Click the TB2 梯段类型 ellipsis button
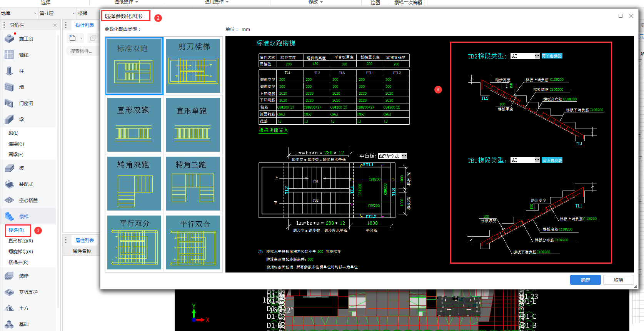Image resolution: width=644 pixels, height=331 pixels. click(537, 56)
